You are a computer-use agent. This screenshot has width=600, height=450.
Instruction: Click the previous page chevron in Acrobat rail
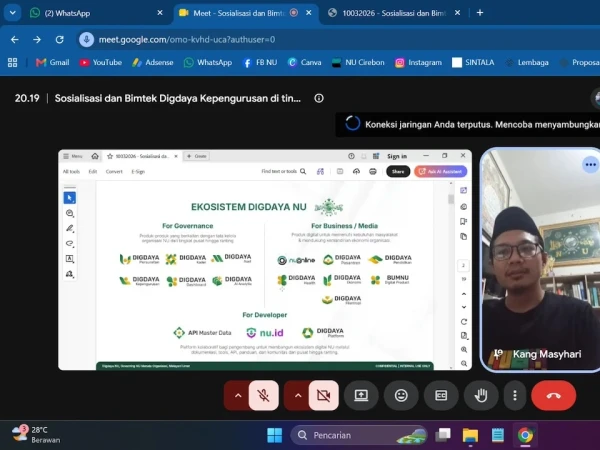[463, 294]
